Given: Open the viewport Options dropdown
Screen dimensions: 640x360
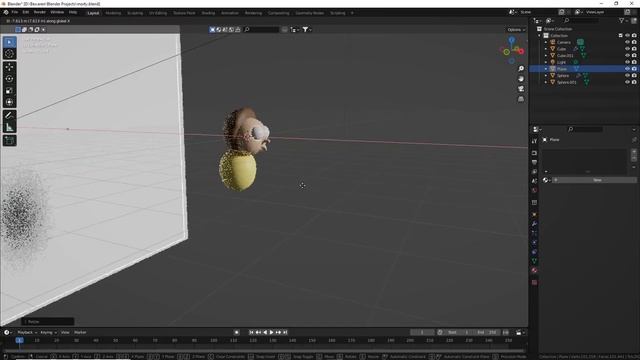Looking at the screenshot, I should point(516,30).
